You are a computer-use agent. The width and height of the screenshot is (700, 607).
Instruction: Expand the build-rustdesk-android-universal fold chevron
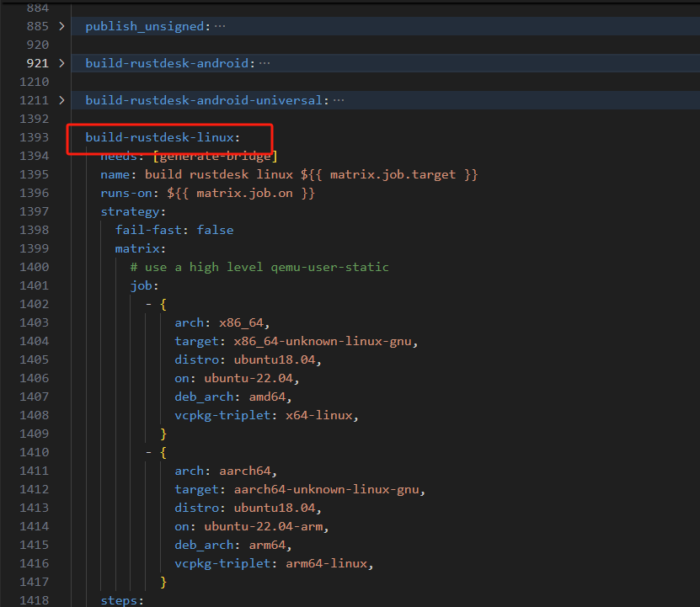coord(61,100)
